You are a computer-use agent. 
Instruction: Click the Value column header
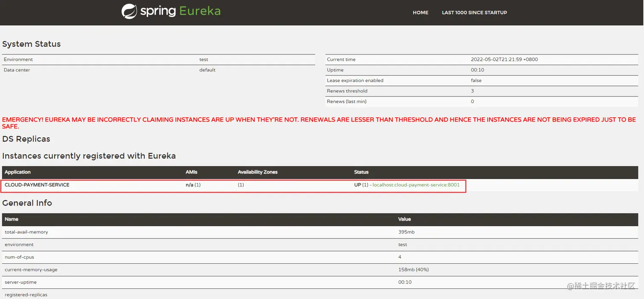[x=405, y=219]
